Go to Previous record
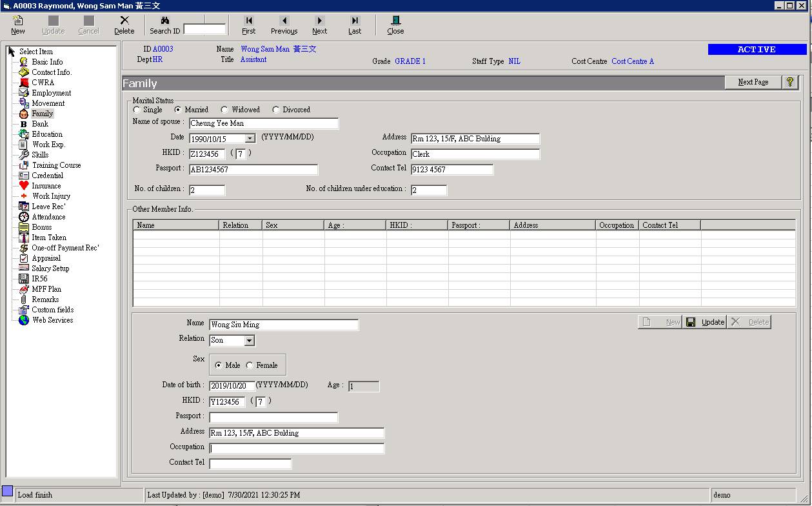 point(284,25)
